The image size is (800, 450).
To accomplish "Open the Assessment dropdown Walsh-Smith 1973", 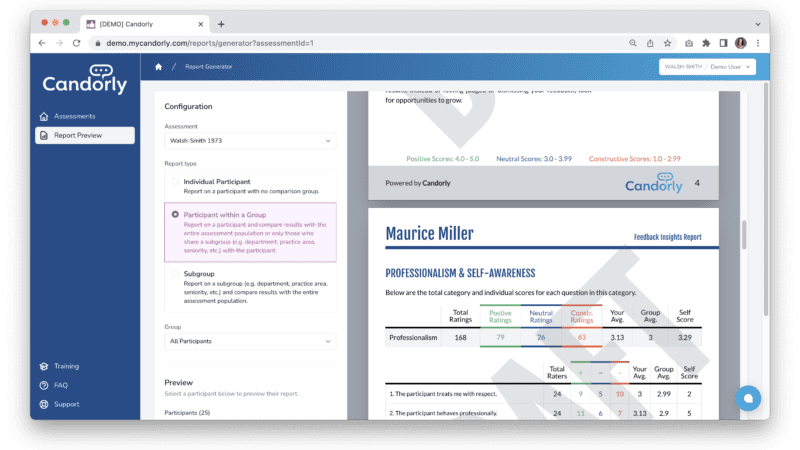I will click(x=250, y=141).
